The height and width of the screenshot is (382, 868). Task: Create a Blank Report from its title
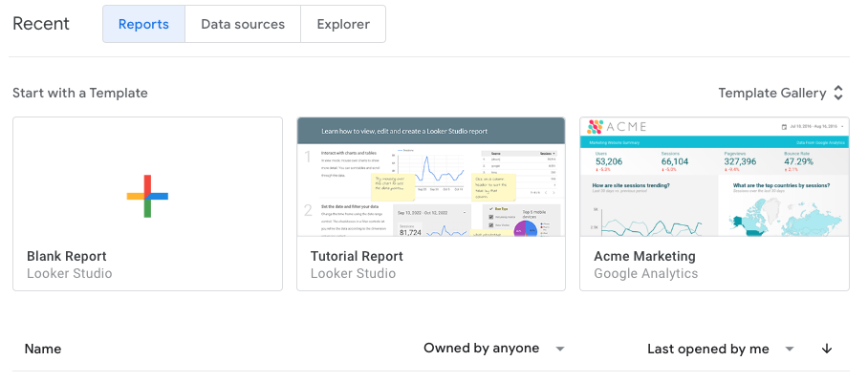[x=66, y=257]
